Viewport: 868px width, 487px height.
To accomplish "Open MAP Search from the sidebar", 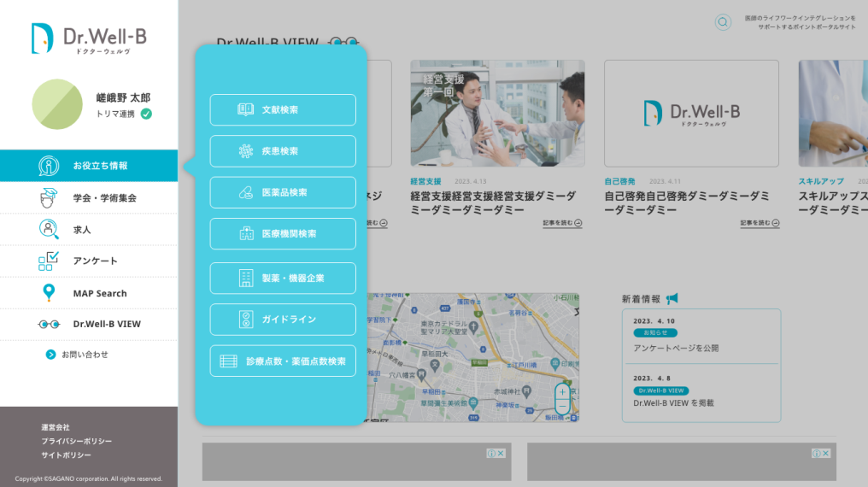I will [x=89, y=293].
